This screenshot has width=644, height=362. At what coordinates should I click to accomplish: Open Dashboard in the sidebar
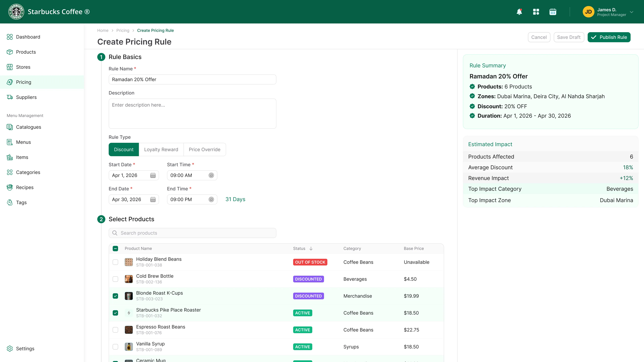42,37
